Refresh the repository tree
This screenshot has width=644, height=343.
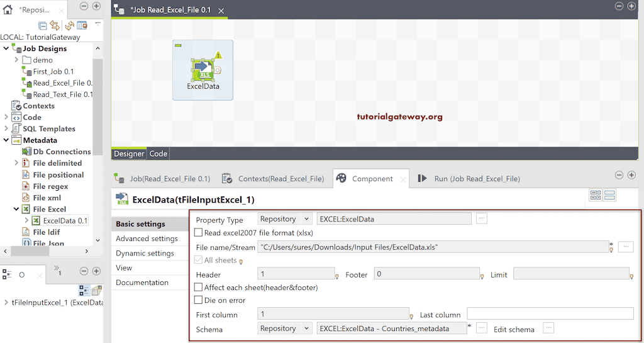[x=69, y=25]
